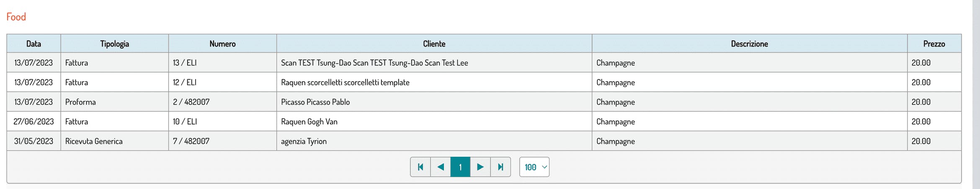This screenshot has height=189, width=980.
Task: Select page number 1
Action: 460,167
